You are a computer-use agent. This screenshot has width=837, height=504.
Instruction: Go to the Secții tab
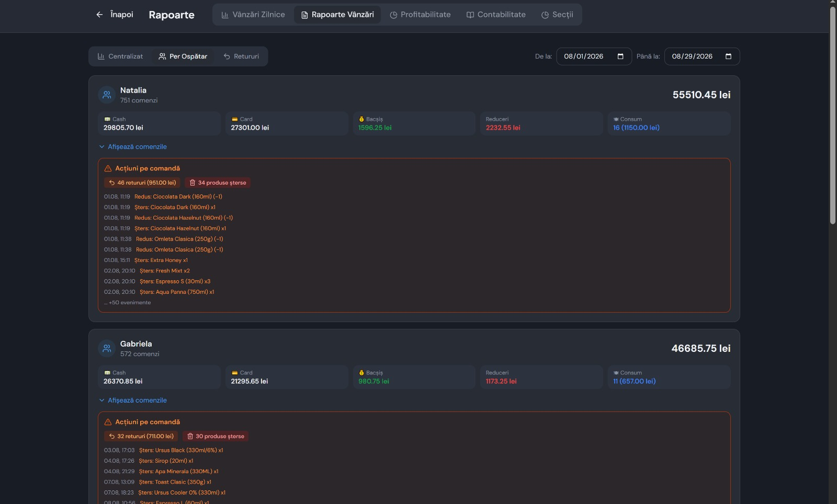click(557, 15)
